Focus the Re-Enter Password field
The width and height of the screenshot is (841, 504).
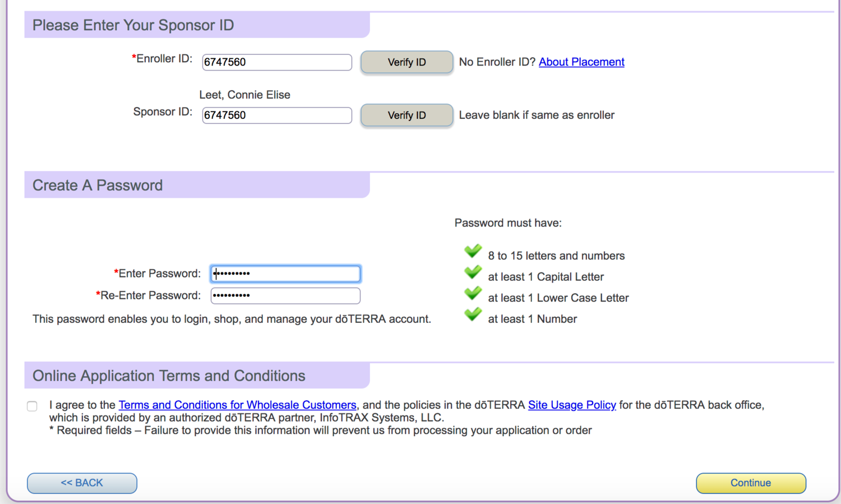point(285,295)
